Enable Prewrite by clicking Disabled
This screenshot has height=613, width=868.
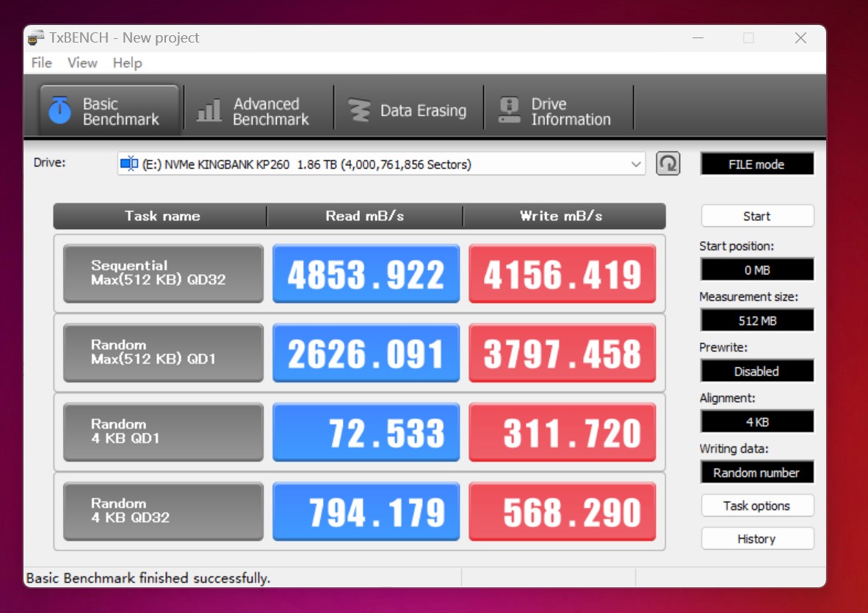pos(757,371)
